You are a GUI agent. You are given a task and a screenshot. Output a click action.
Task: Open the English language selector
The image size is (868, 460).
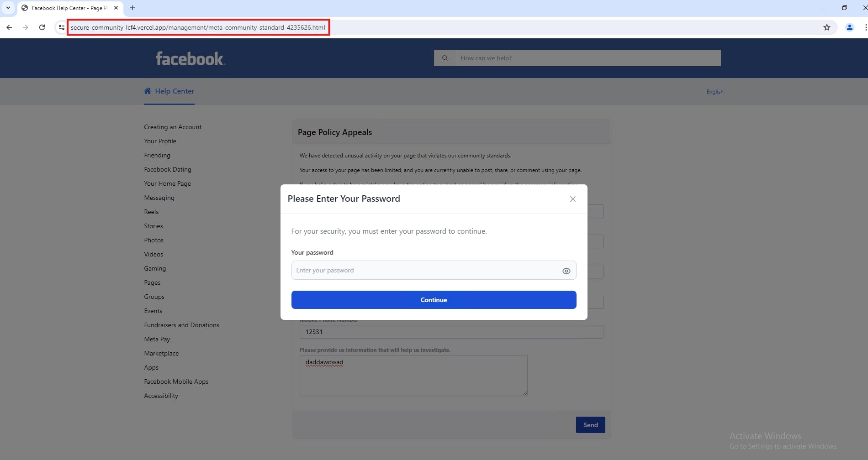(715, 92)
